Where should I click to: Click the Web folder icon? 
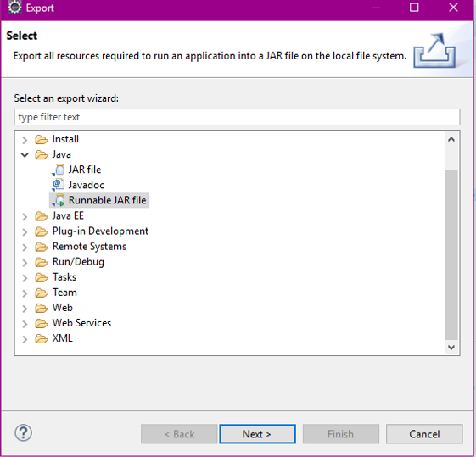42,308
